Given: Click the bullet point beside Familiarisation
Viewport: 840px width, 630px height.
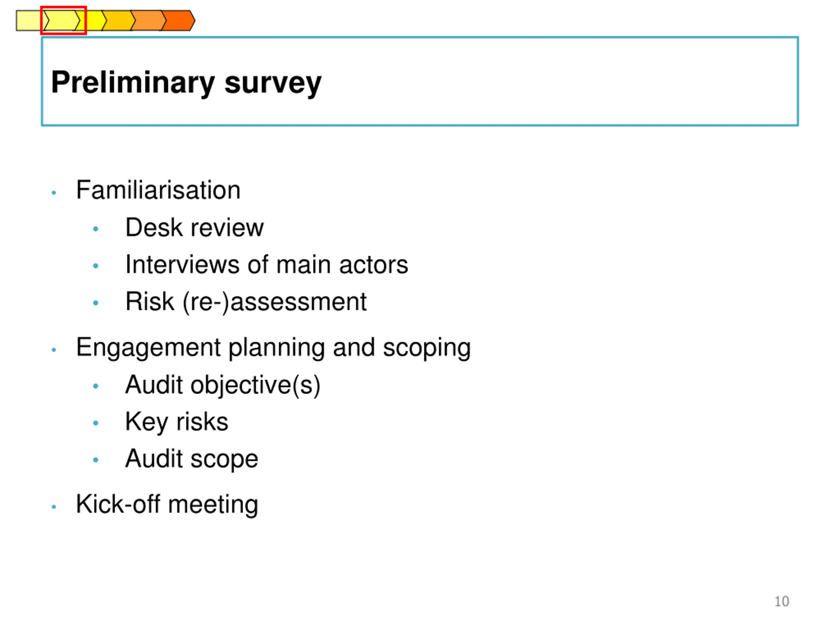Looking at the screenshot, I should click(54, 193).
